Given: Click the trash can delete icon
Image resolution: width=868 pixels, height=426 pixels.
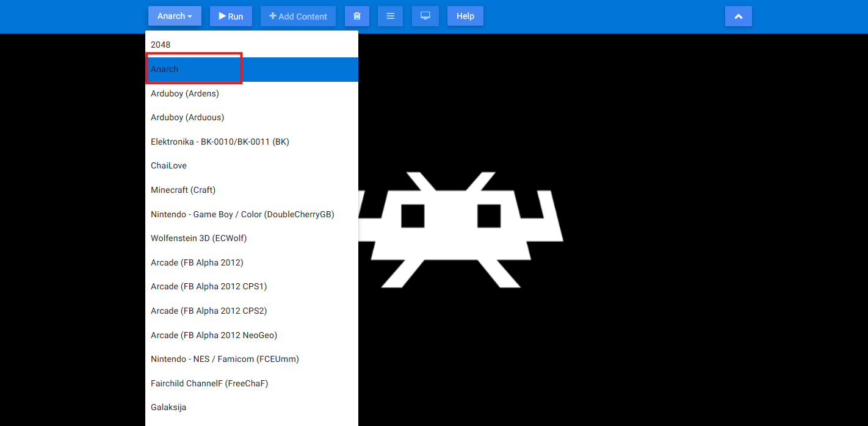Looking at the screenshot, I should click(x=357, y=16).
